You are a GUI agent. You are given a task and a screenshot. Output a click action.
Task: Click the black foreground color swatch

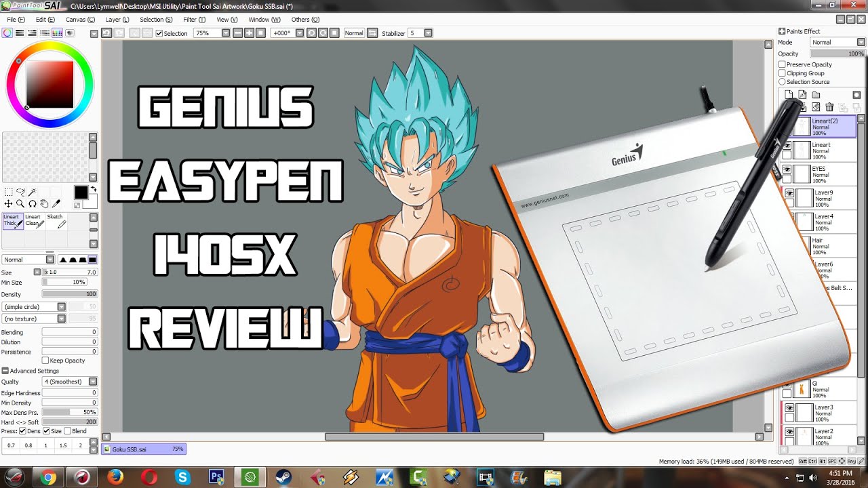(81, 192)
